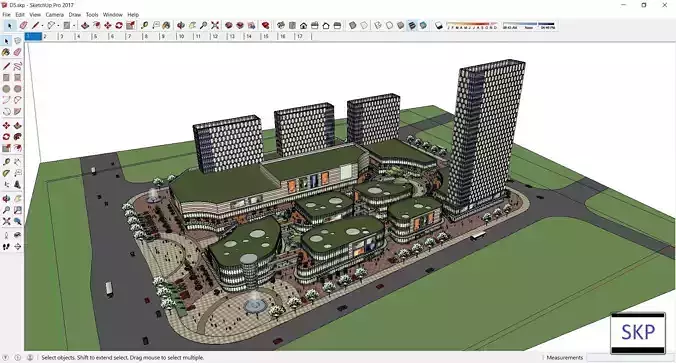Image resolution: width=676 pixels, height=363 pixels.
Task: Adjust the shadow time-of-day slider
Action: pyautogui.click(x=529, y=26)
